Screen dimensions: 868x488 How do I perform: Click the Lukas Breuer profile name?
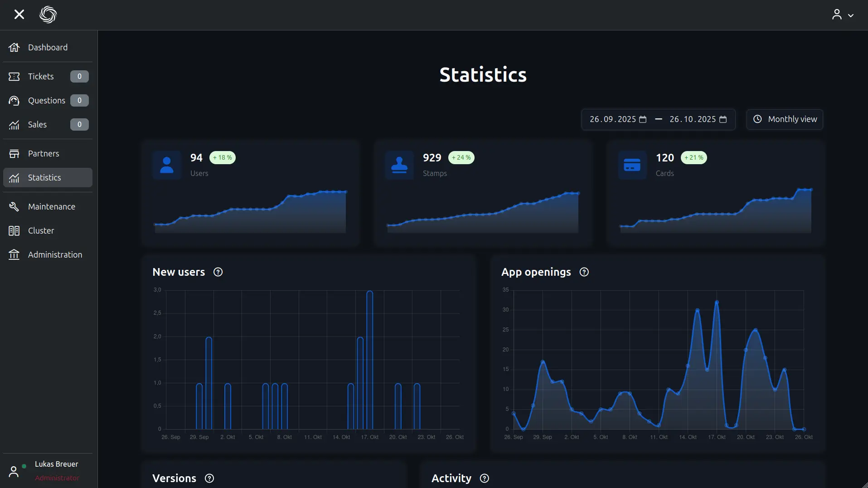[56, 464]
